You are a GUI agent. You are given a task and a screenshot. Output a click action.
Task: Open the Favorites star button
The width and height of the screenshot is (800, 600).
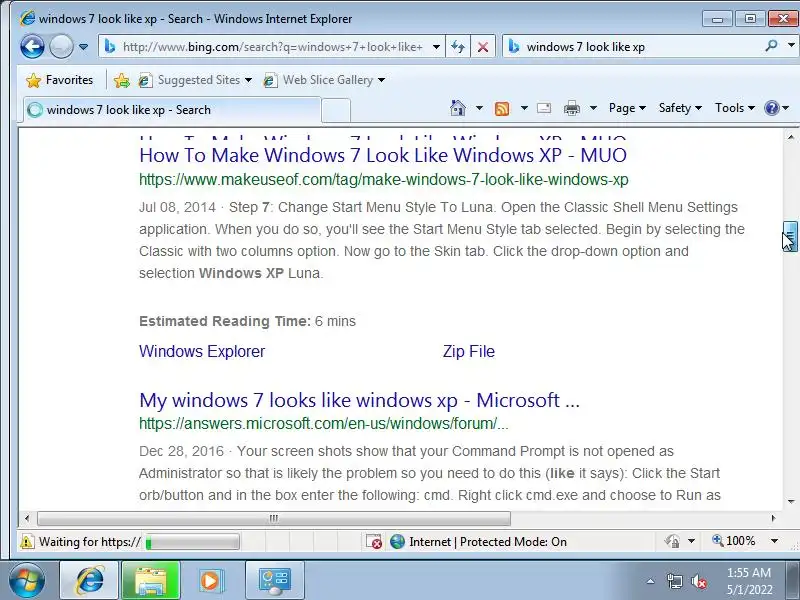(x=60, y=80)
